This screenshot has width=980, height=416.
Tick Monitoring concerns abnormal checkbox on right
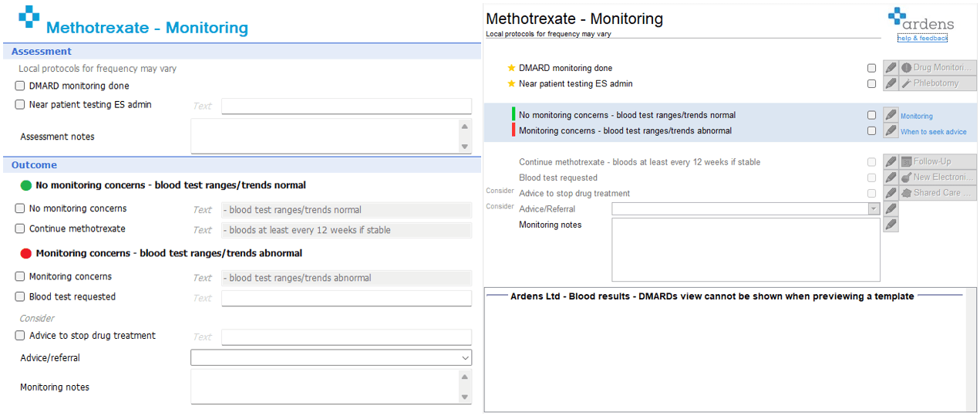(x=871, y=130)
